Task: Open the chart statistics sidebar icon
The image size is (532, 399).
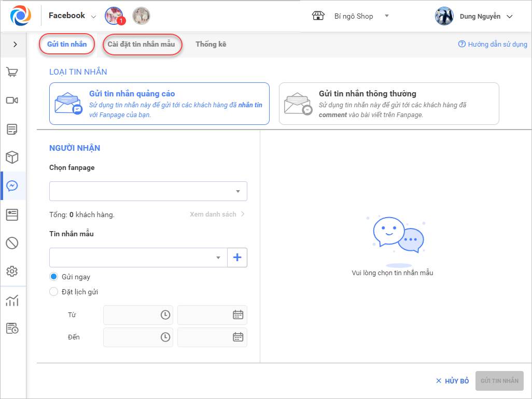Action: click(12, 301)
